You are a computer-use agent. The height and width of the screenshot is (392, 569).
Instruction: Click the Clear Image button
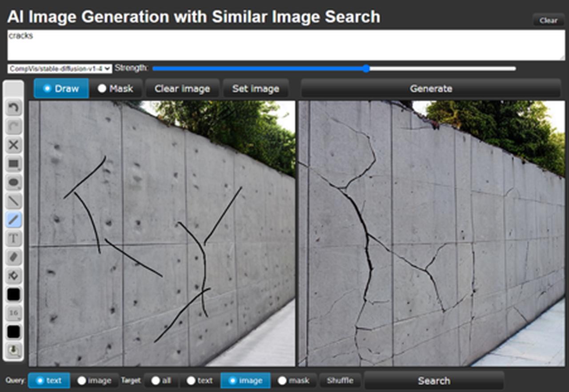click(182, 88)
